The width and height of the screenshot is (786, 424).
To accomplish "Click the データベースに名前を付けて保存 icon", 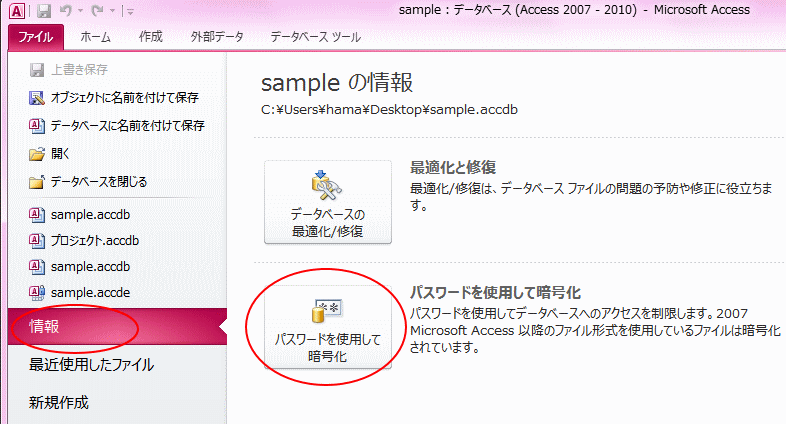I will click(37, 126).
